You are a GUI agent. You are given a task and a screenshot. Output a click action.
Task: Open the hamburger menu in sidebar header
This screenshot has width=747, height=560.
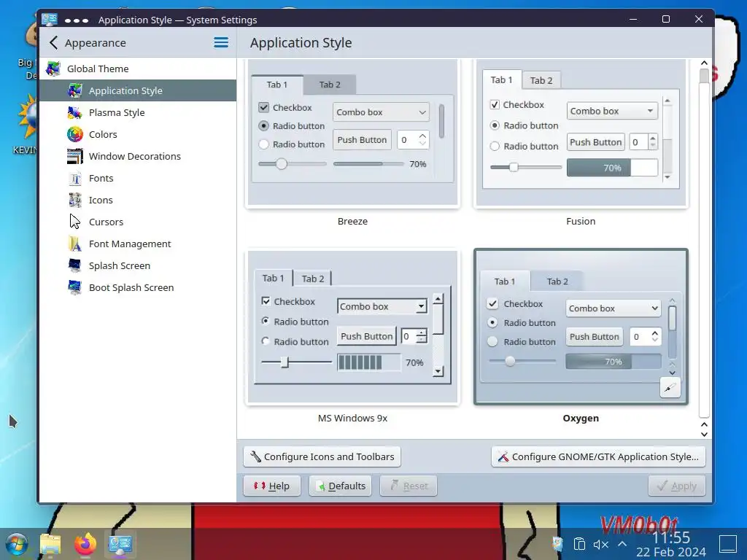(x=220, y=42)
